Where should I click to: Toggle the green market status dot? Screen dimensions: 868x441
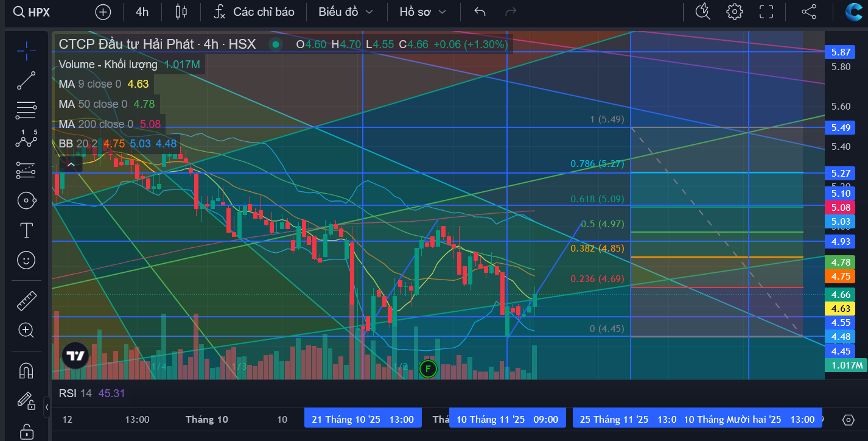click(276, 44)
